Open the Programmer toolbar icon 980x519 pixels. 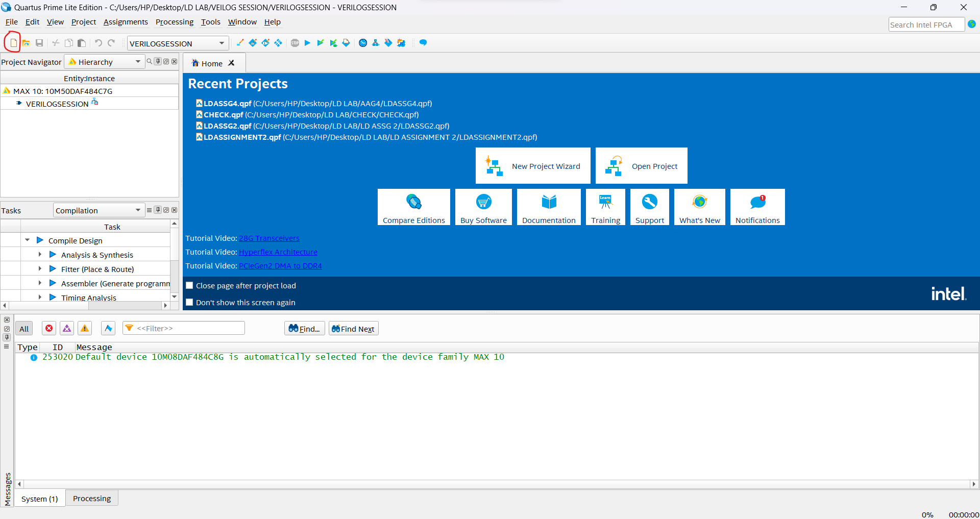point(388,43)
